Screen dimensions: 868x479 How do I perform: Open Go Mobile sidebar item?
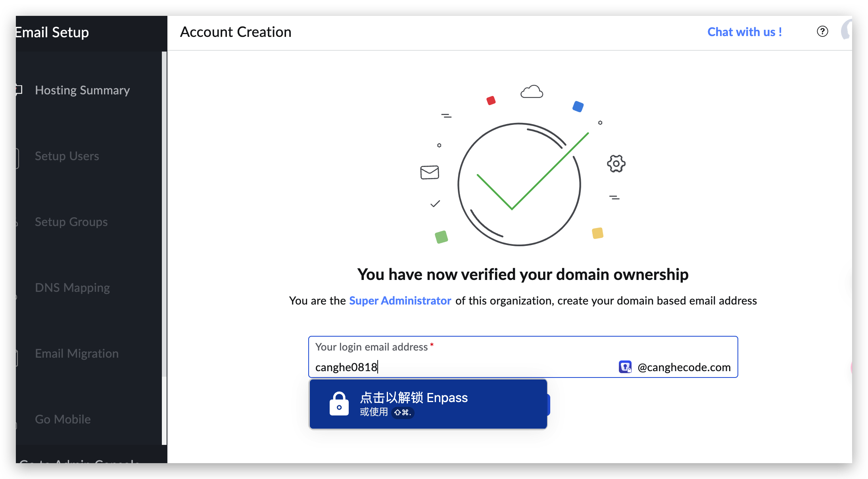pyautogui.click(x=63, y=419)
